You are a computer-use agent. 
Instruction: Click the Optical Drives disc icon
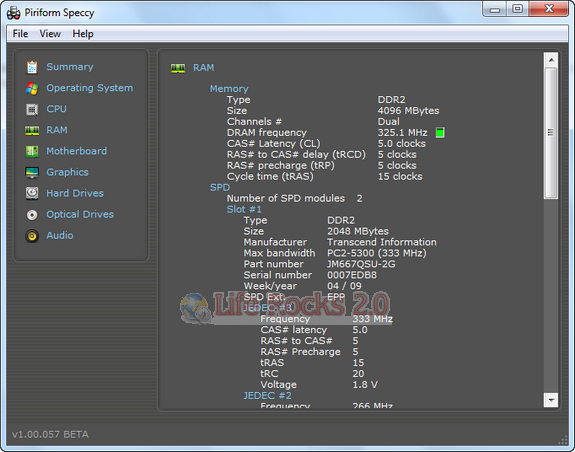pyautogui.click(x=32, y=214)
